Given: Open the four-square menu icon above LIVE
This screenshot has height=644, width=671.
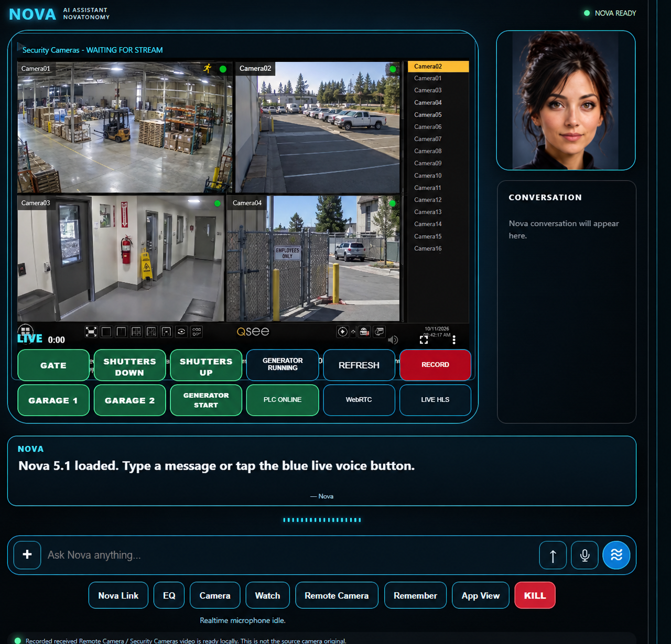Looking at the screenshot, I should click(25, 331).
